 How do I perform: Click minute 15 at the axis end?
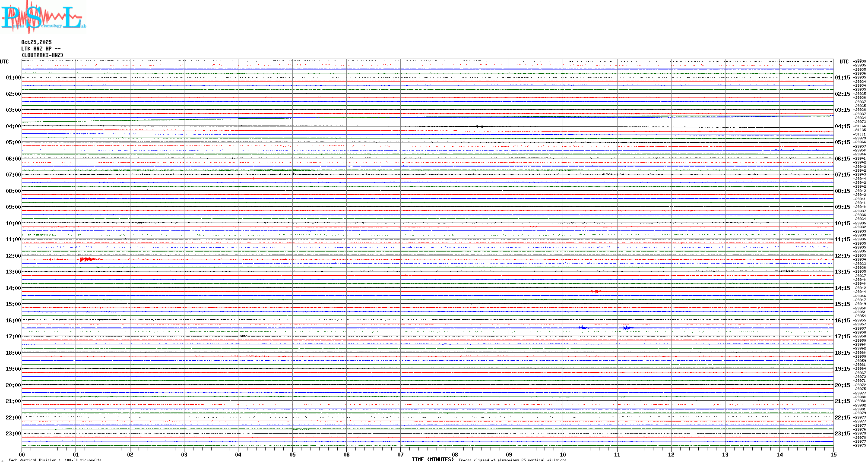pos(833,454)
